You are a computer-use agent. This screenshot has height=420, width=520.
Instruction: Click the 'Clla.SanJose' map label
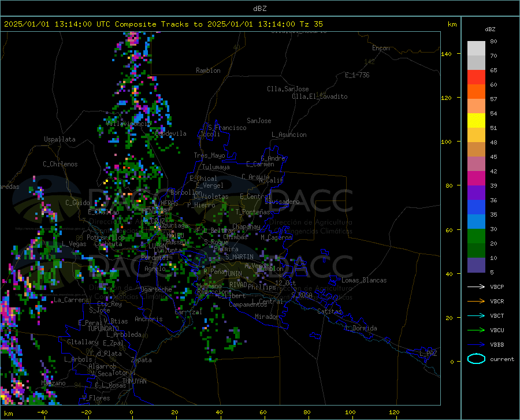coord(288,89)
